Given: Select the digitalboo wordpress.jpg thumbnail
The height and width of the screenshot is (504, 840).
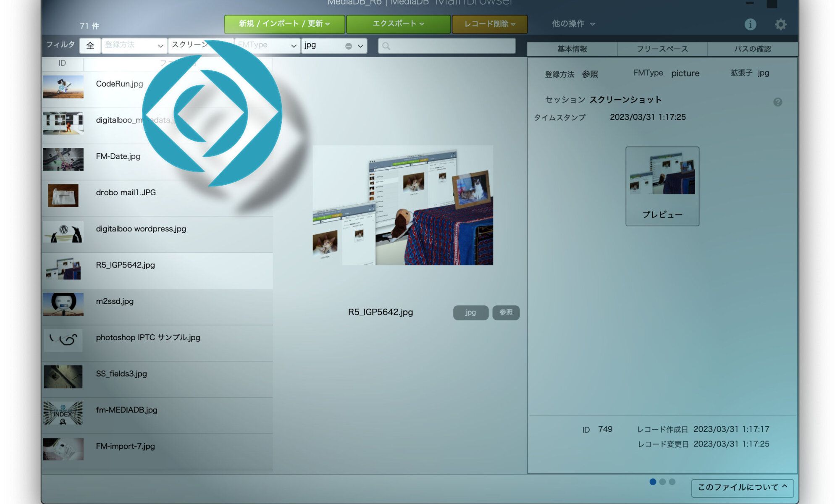Looking at the screenshot, I should coord(63,232).
